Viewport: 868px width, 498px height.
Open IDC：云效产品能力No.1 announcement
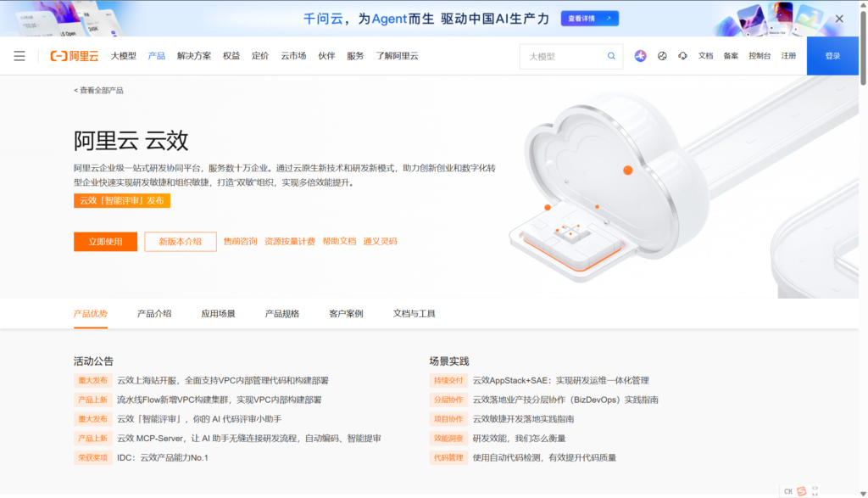[x=163, y=457]
